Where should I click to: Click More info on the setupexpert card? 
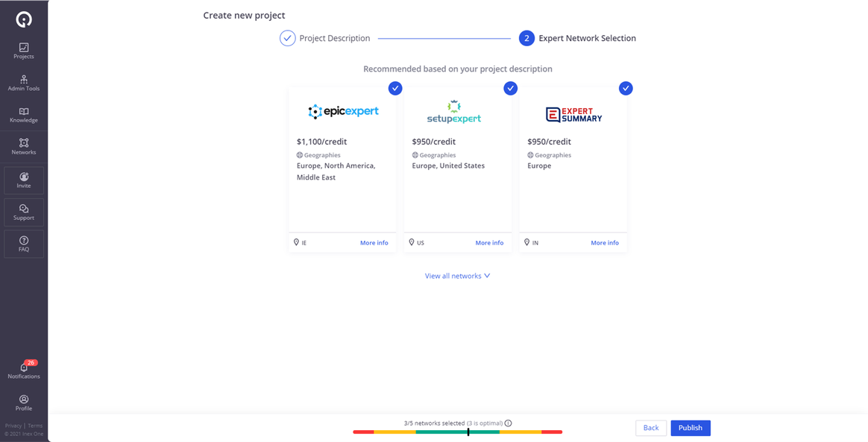[x=489, y=242]
